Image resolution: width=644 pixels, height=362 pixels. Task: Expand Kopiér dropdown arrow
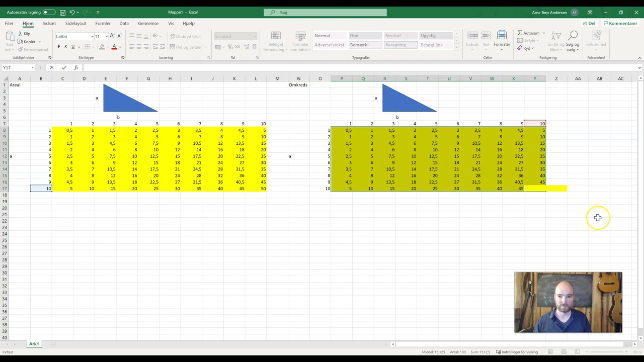click(x=39, y=42)
